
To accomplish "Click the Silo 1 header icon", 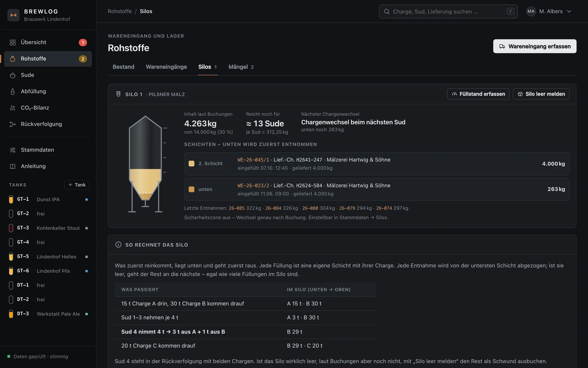I will click(x=118, y=94).
